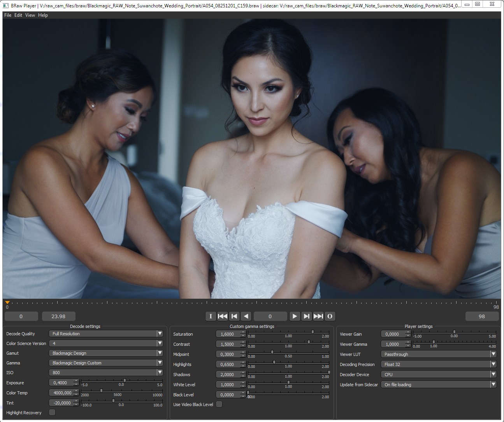Open the ISO dropdown
The image size is (504, 422).
tap(106, 373)
